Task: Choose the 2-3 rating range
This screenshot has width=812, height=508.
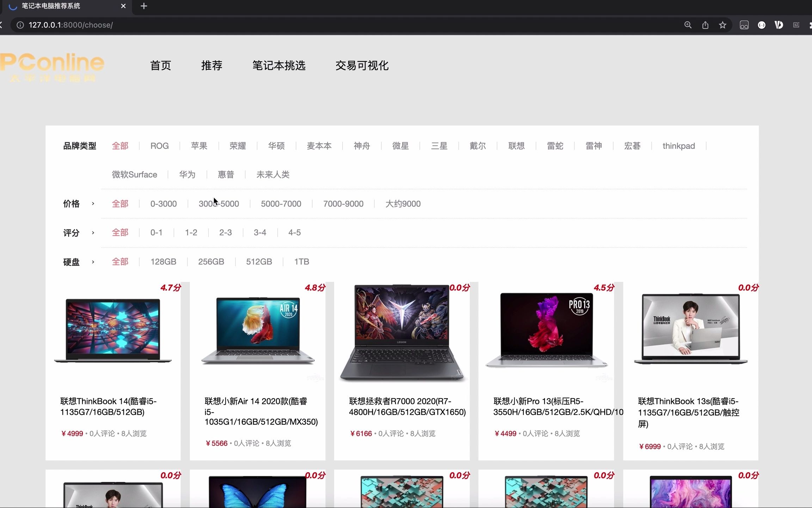Action: 226,233
